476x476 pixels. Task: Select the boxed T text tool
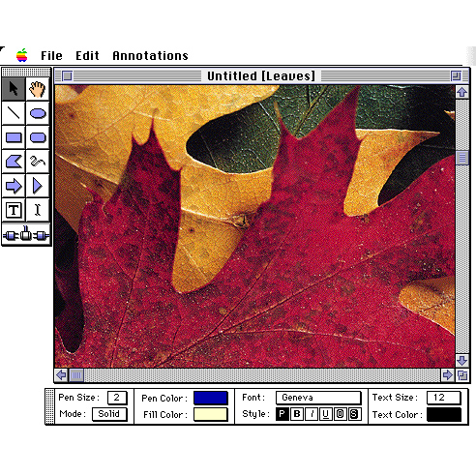(x=14, y=210)
